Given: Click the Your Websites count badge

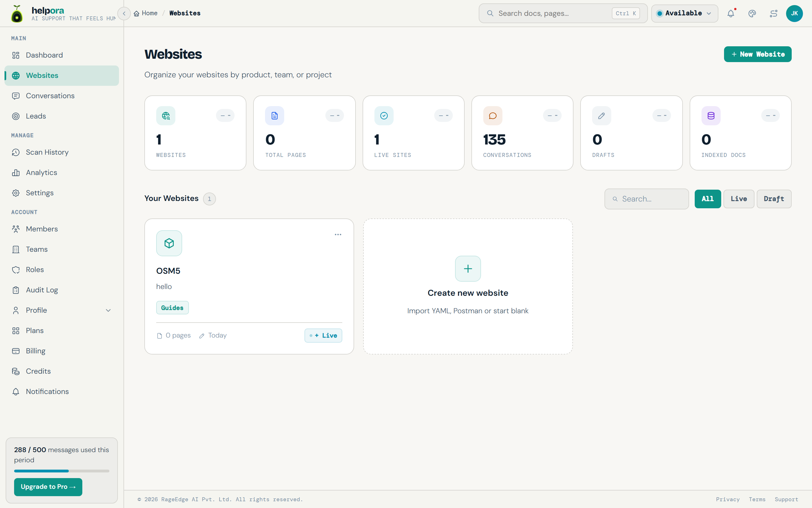Looking at the screenshot, I should pos(209,199).
